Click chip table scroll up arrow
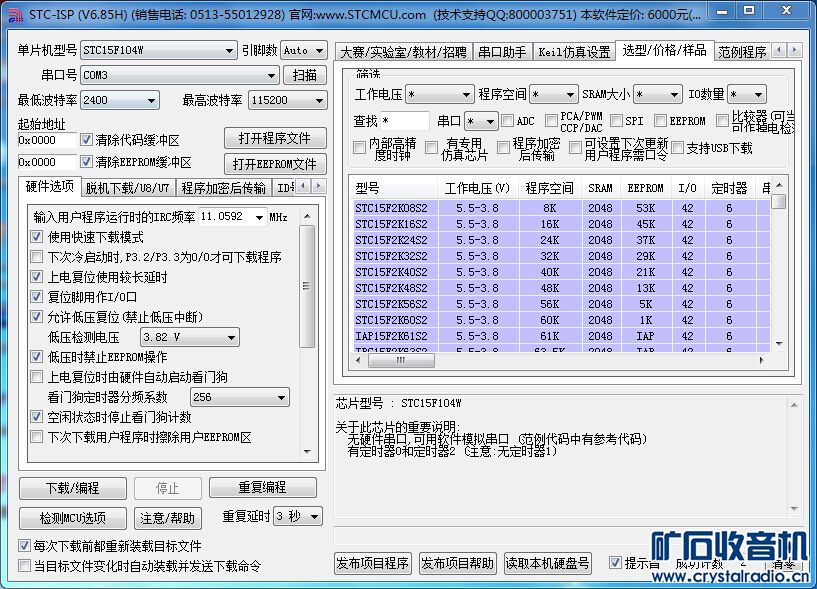The height and width of the screenshot is (589, 817). coord(779,186)
